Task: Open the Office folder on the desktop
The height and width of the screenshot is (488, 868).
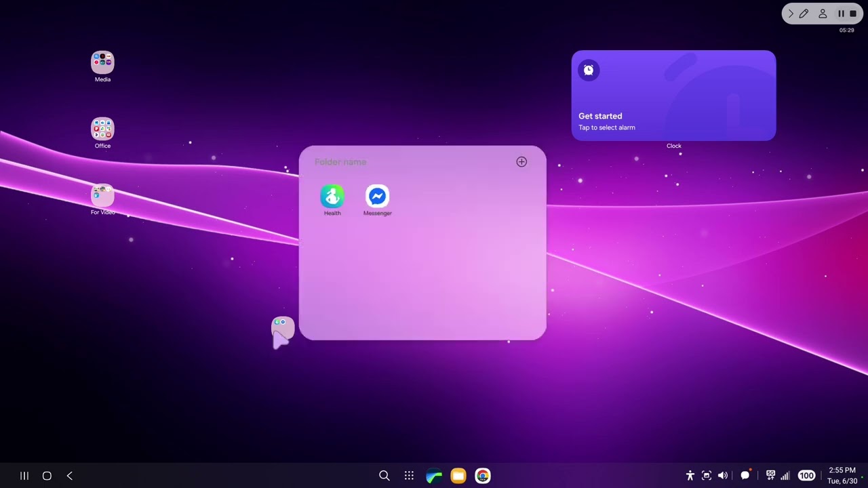Action: [102, 129]
